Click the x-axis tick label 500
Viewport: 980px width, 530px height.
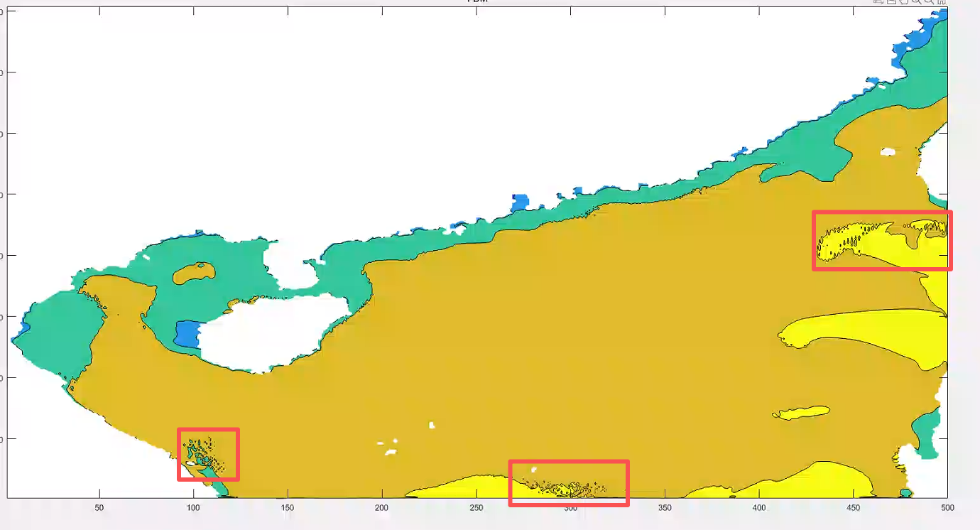tap(947, 508)
